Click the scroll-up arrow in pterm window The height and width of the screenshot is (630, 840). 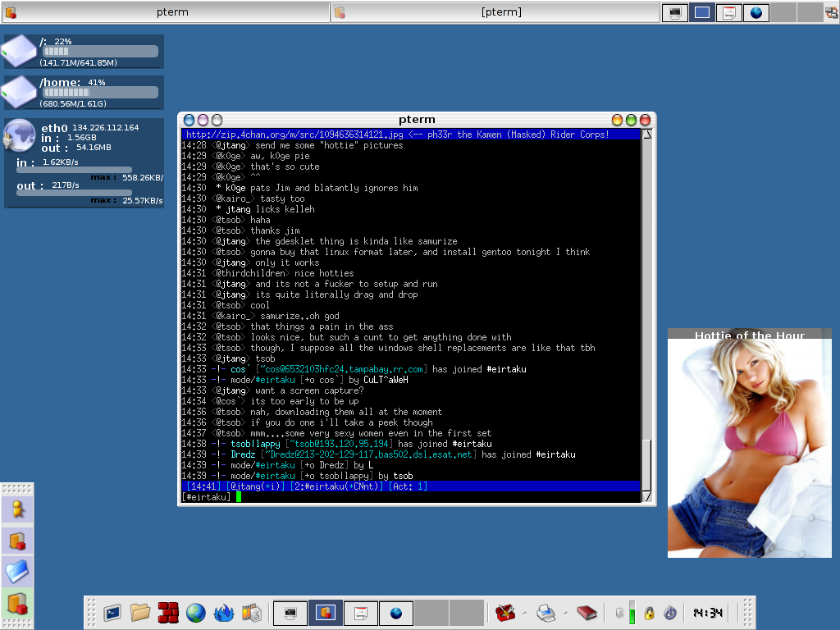646,135
